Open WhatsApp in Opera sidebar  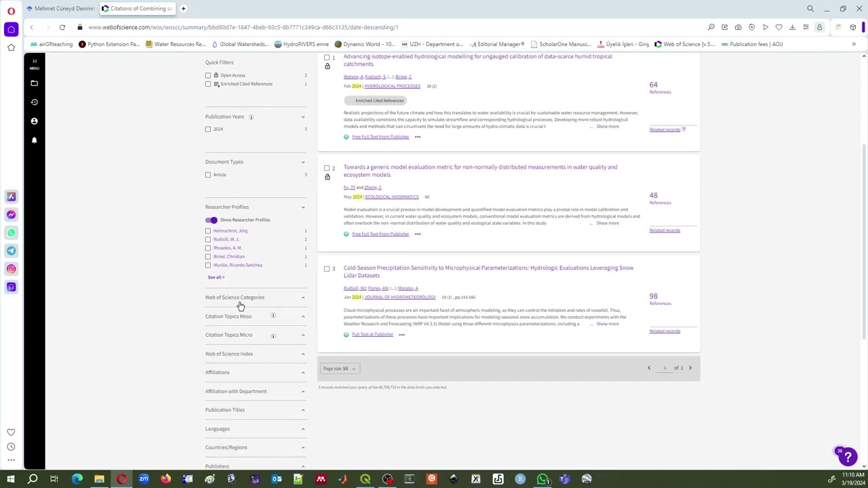tap(11, 232)
